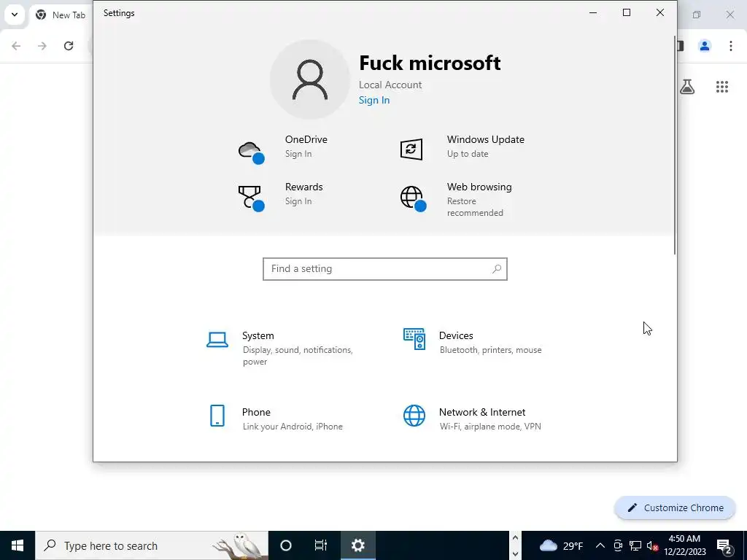
Task: Click the Web browsing globe icon
Action: (x=413, y=198)
